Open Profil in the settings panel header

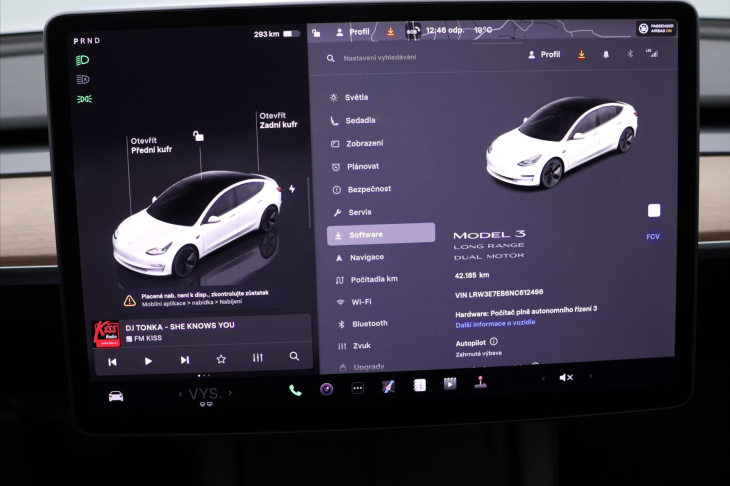[545, 54]
